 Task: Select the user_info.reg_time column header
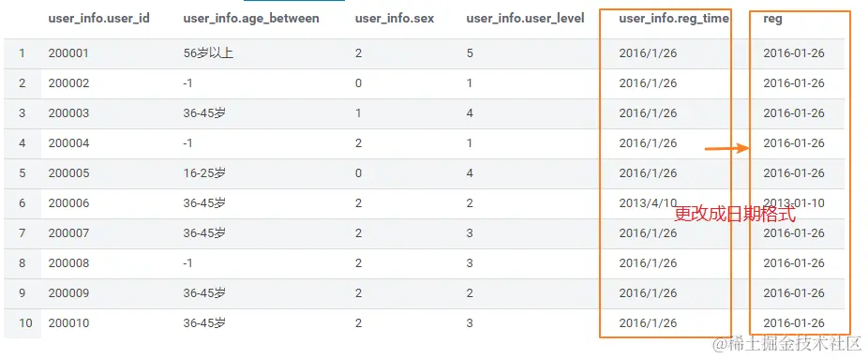point(674,18)
